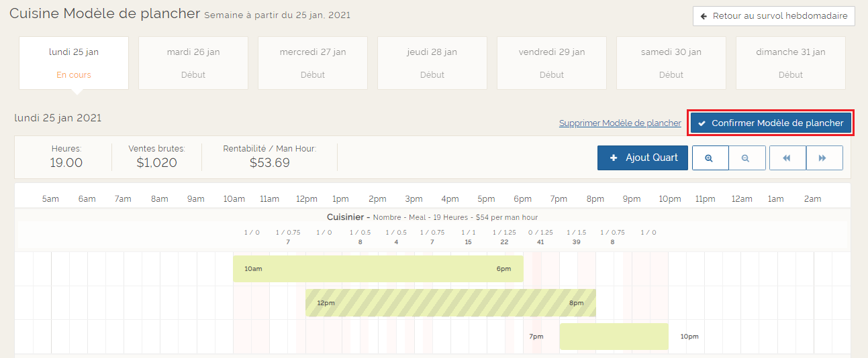Switch to dimanche 31 jan tab
The width and height of the screenshot is (868, 358).
point(791,63)
